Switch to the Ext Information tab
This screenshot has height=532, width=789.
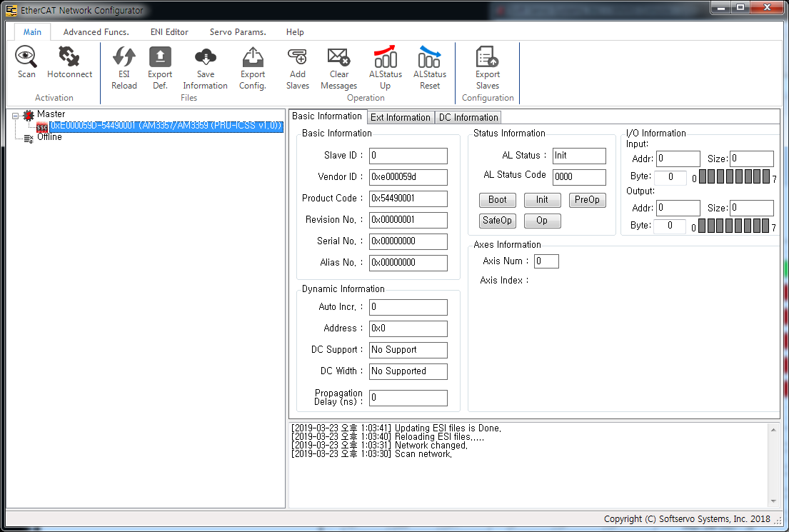click(401, 117)
